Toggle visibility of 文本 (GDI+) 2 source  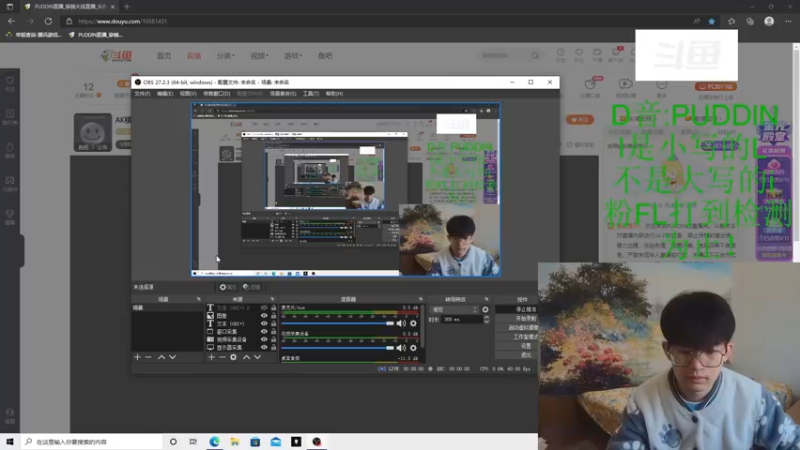pos(264,308)
